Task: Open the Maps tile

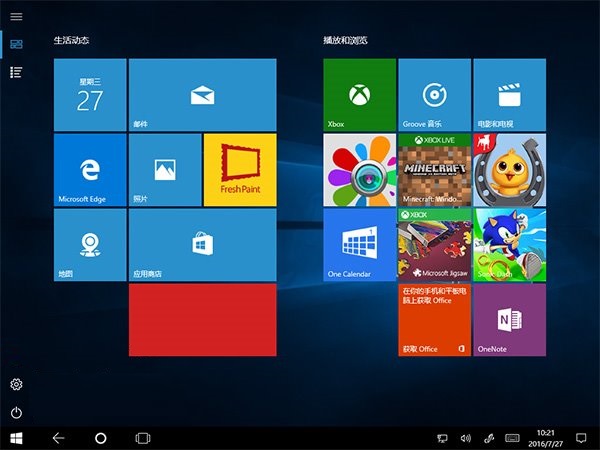Action: (x=90, y=245)
